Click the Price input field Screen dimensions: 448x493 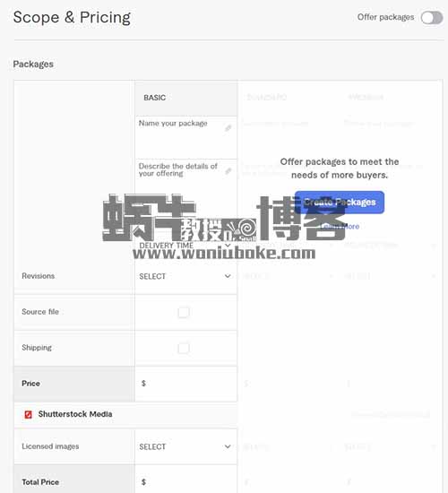pos(185,384)
